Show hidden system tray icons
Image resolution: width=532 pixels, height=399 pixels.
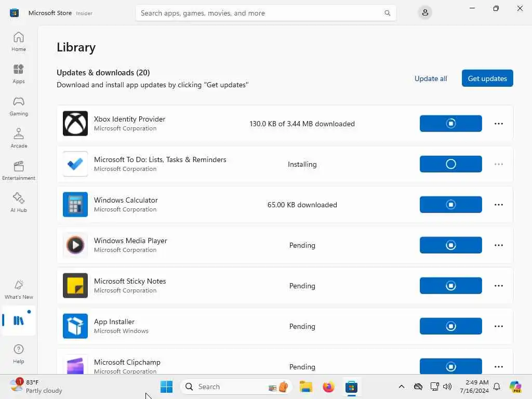pos(402,387)
